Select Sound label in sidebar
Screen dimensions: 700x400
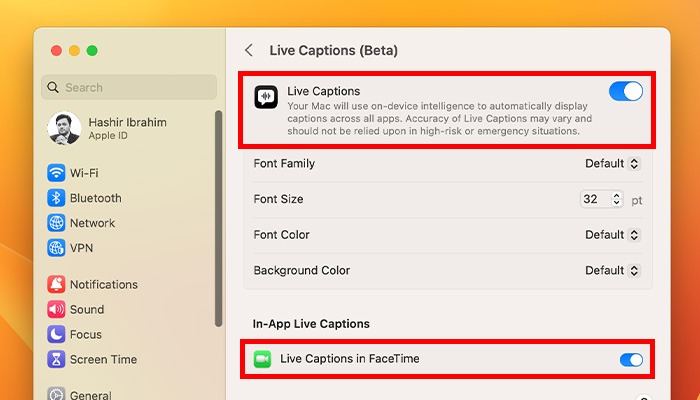click(87, 309)
